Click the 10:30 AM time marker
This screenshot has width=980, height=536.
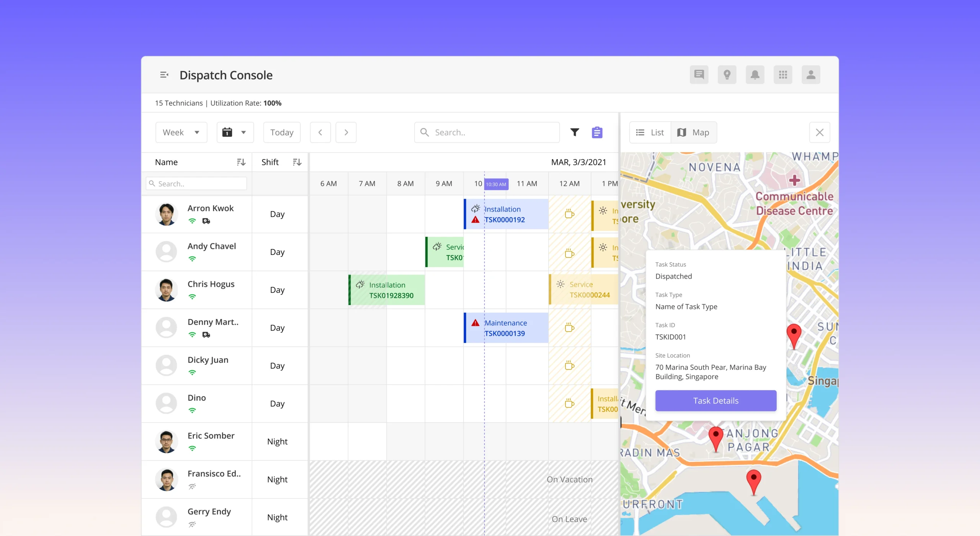tap(496, 184)
